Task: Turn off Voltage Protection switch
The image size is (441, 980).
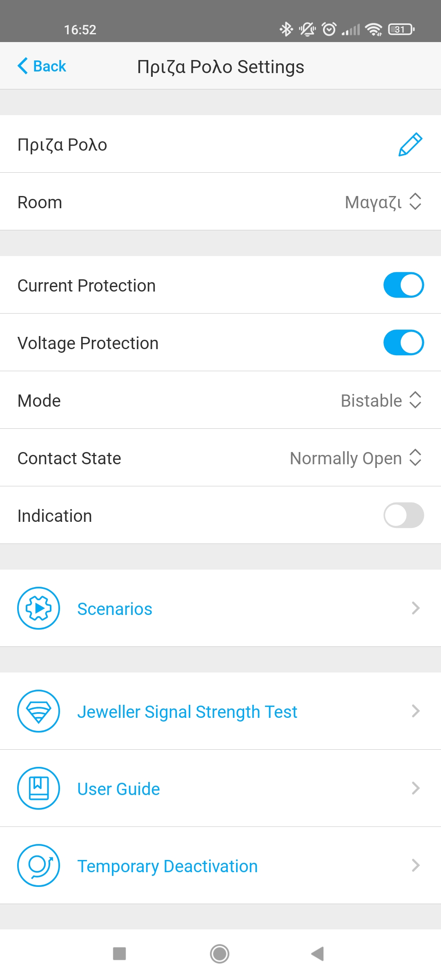Action: tap(403, 343)
